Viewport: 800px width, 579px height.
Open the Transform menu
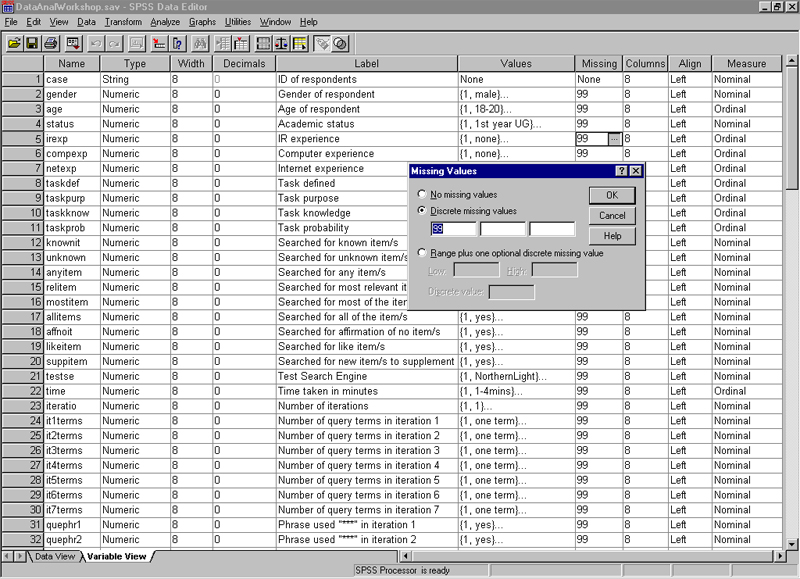[123, 22]
